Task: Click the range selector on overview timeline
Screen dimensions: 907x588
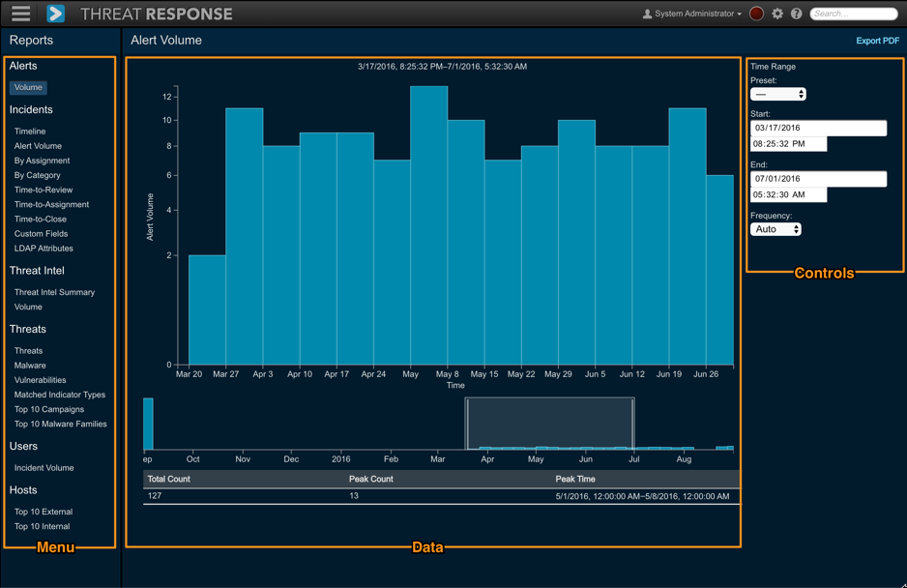Action: point(549,424)
